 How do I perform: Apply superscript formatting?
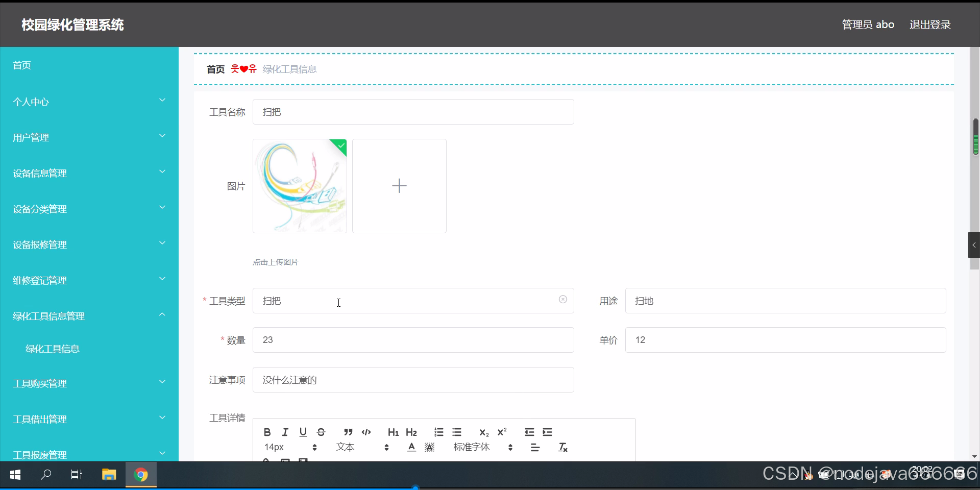pos(502,432)
